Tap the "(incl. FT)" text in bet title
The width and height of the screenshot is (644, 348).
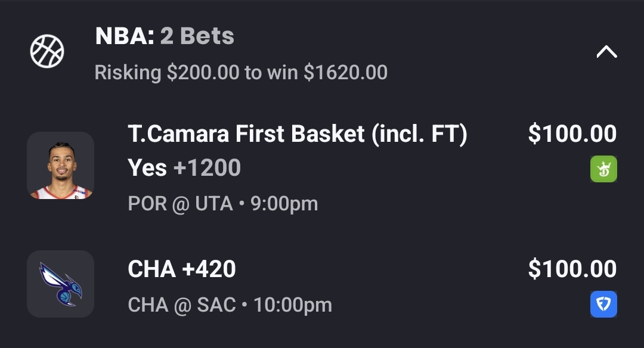coord(419,134)
